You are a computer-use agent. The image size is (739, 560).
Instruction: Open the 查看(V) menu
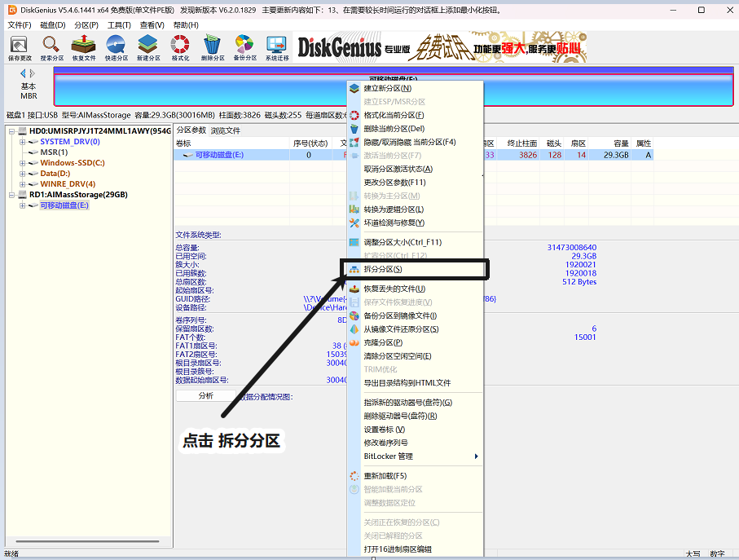point(152,25)
